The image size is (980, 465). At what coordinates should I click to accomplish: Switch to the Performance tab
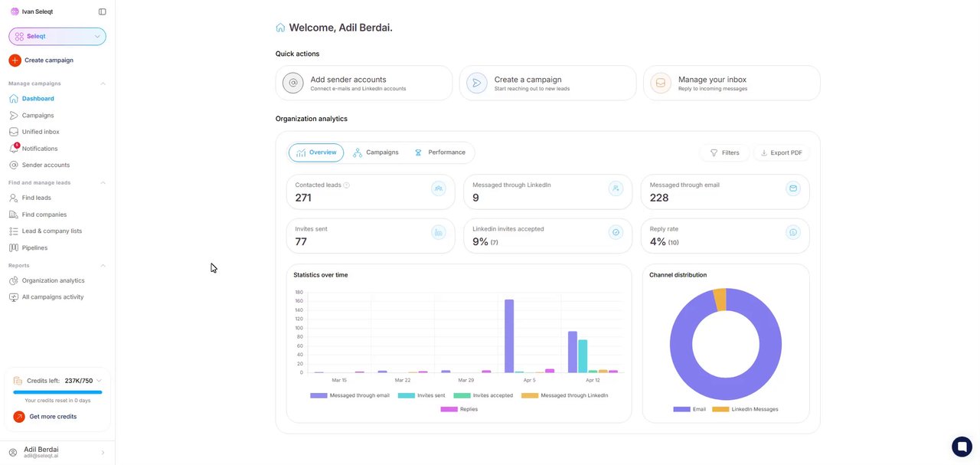440,152
